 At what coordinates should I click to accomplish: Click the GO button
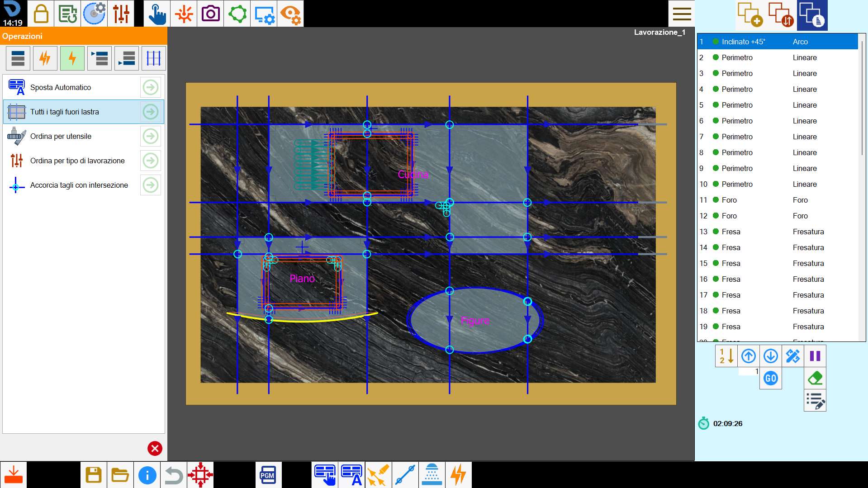pyautogui.click(x=771, y=378)
